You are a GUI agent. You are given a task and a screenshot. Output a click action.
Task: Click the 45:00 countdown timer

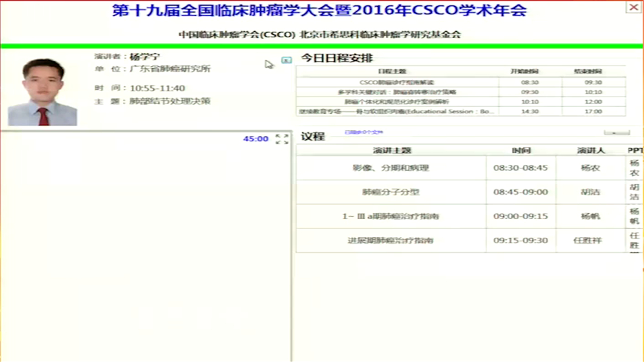coord(256,139)
